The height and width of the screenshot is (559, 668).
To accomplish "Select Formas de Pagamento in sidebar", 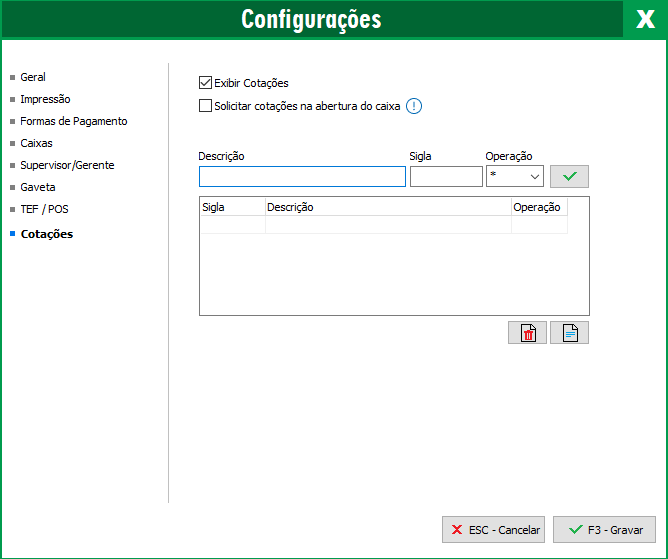I will point(73,121).
